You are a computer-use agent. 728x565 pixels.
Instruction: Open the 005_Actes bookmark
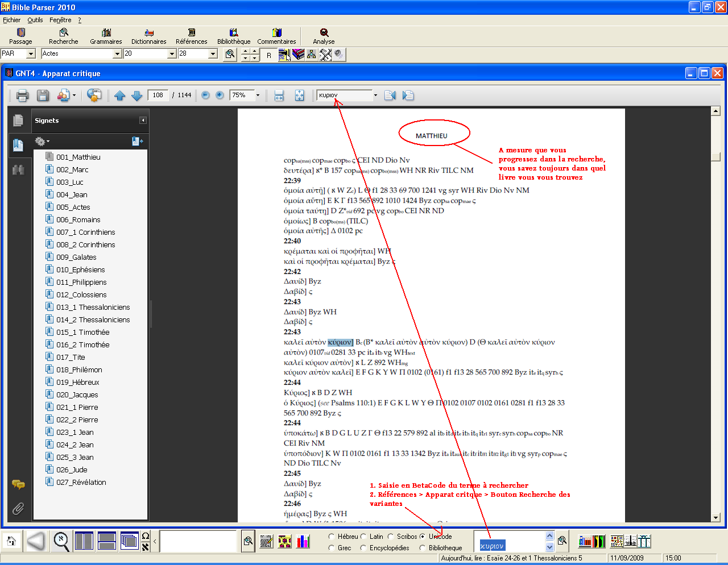pos(73,207)
